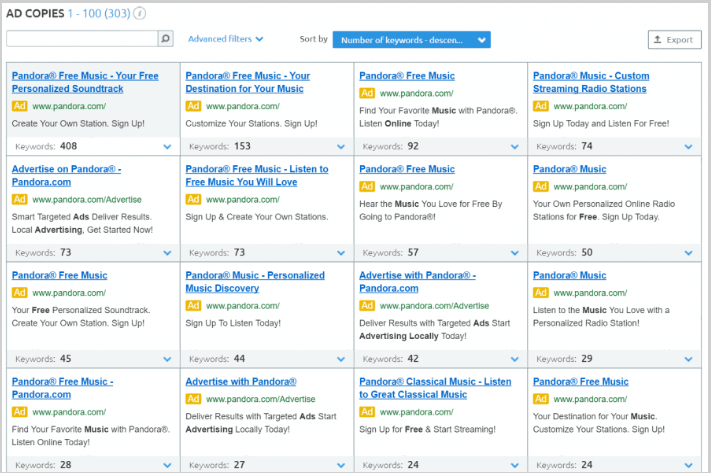Expand keywords list for the 45 keywords ad
The height and width of the screenshot is (473, 711).
click(x=167, y=359)
